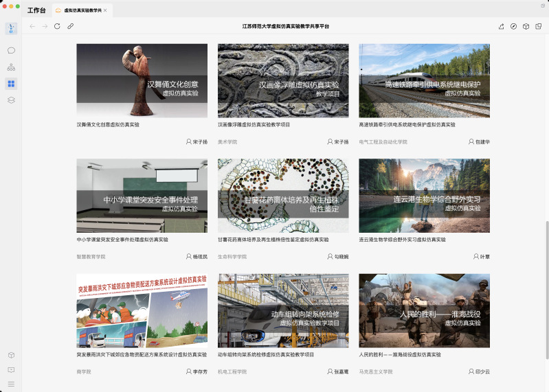Click the reload page icon

pyautogui.click(x=57, y=26)
